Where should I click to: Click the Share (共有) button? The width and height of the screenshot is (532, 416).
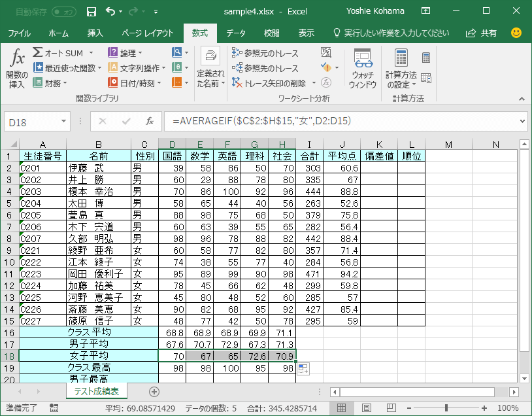(x=481, y=33)
